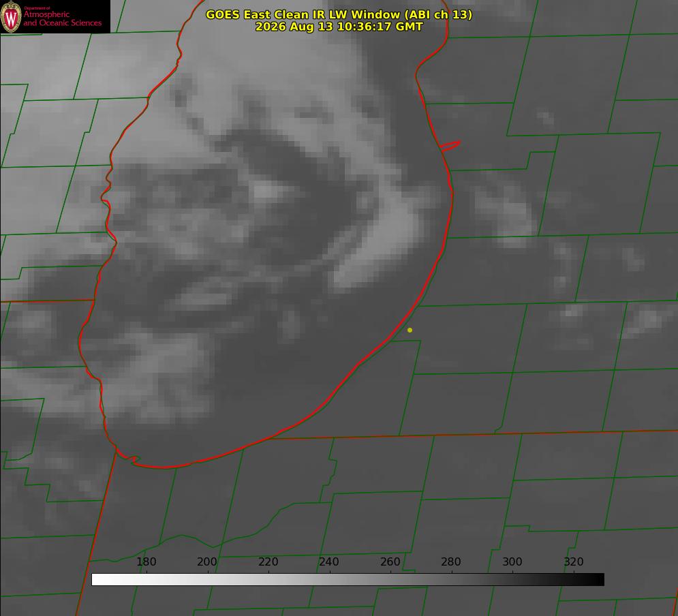The height and width of the screenshot is (616, 678).
Task: Select the 220 colorbar tick label
Action: point(268,561)
